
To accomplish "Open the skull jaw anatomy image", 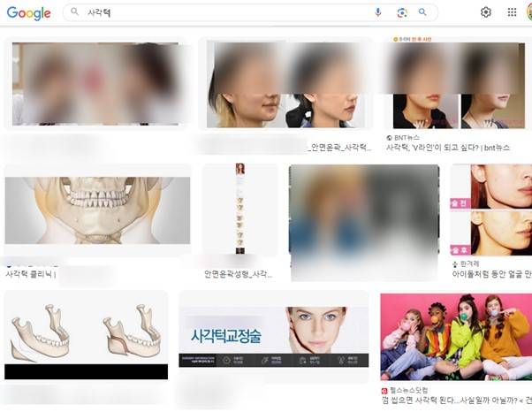I will click(97, 210).
